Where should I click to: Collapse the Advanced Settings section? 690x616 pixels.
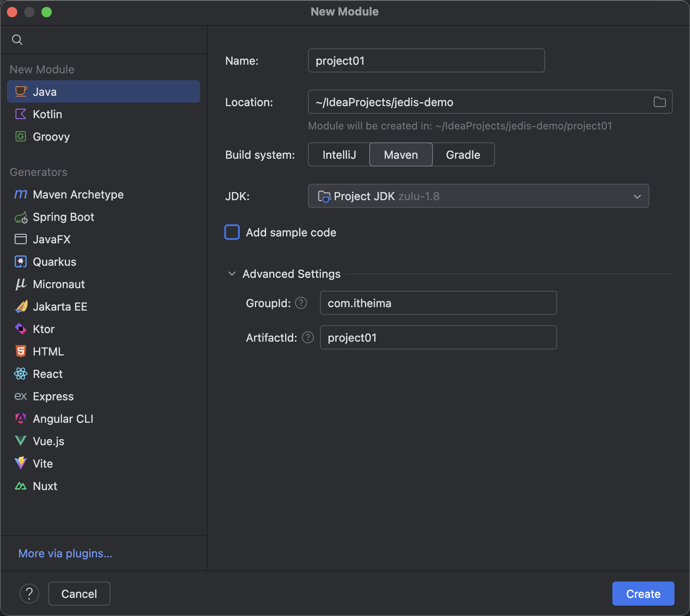click(x=232, y=274)
